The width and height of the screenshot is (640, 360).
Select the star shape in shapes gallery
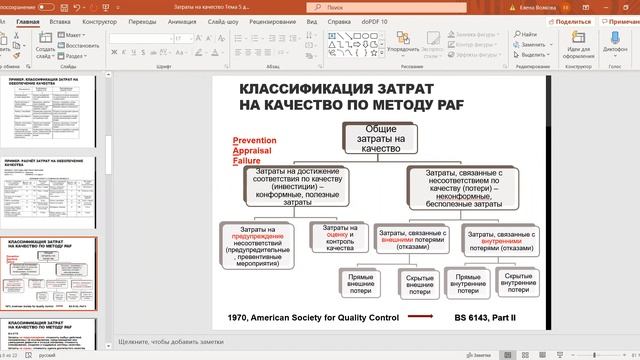pos(373,53)
